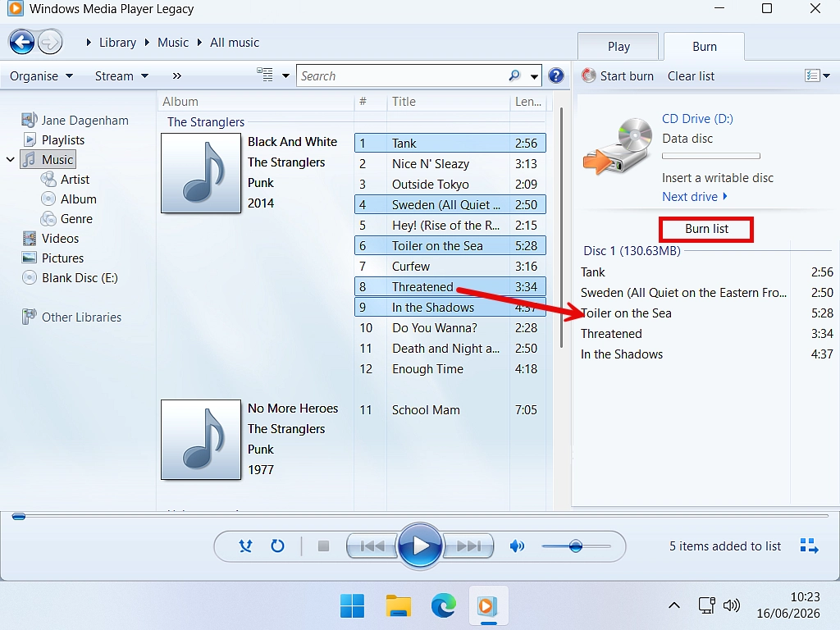
Task: Click the Previous track button
Action: click(372, 546)
